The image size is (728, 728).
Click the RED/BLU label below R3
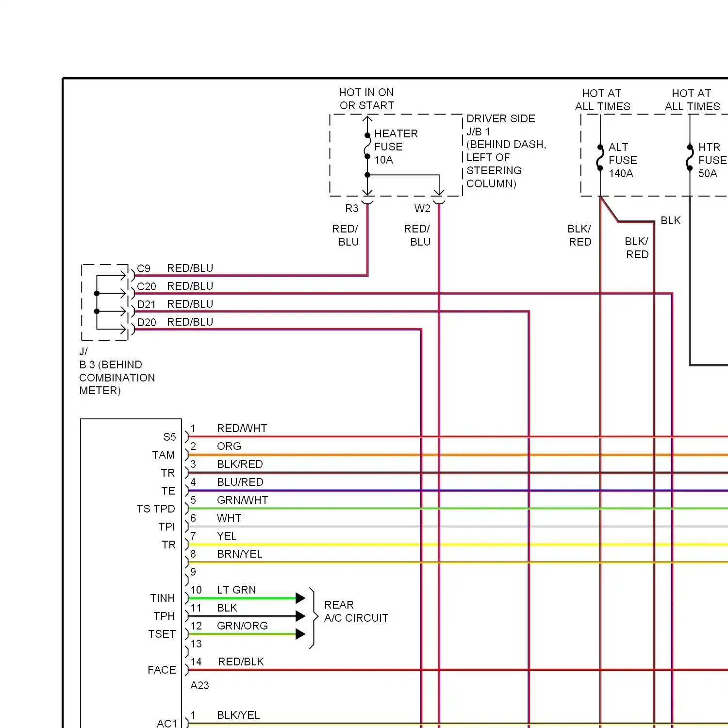[345, 235]
